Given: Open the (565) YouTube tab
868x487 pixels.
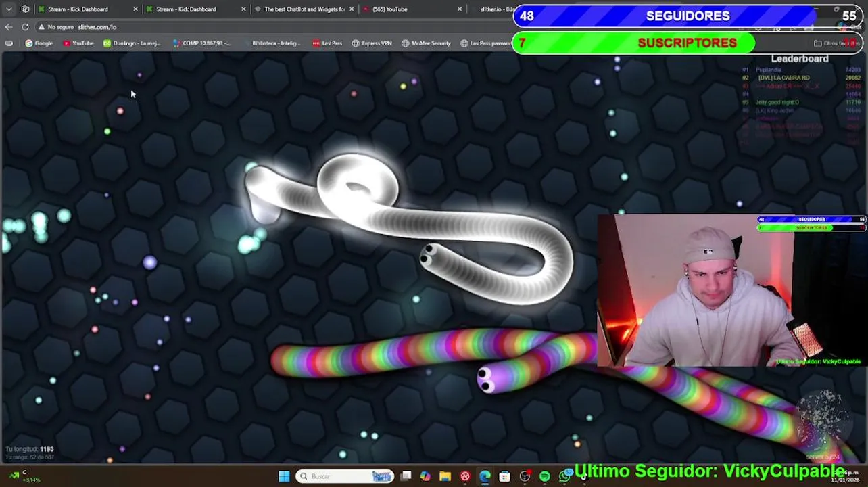Looking at the screenshot, I should tap(390, 9).
